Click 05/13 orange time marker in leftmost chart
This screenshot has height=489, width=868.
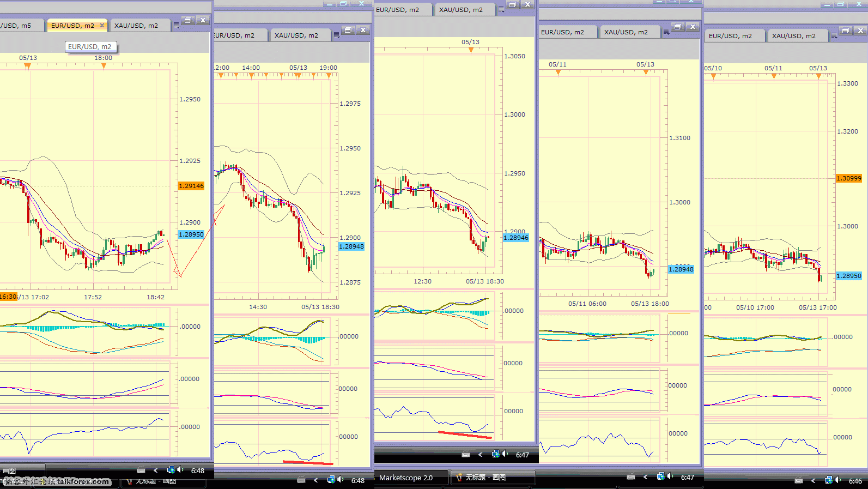(27, 65)
